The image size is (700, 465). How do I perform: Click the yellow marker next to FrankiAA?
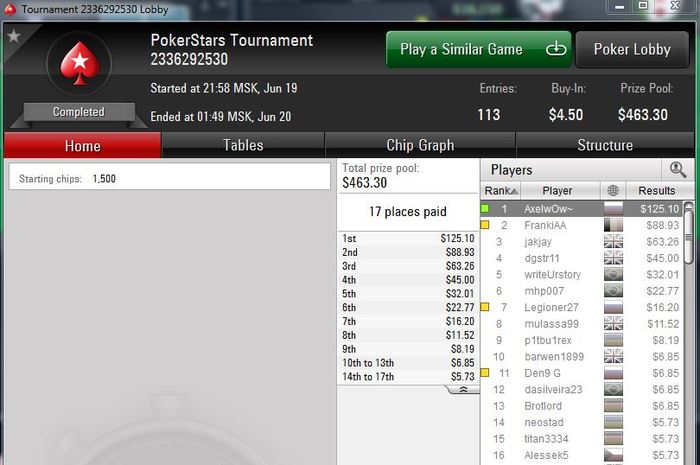[x=485, y=225]
